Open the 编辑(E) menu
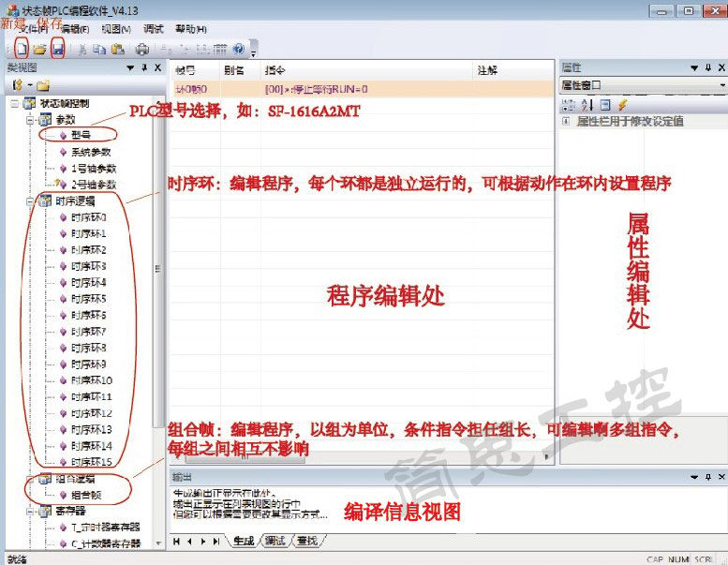 75,29
